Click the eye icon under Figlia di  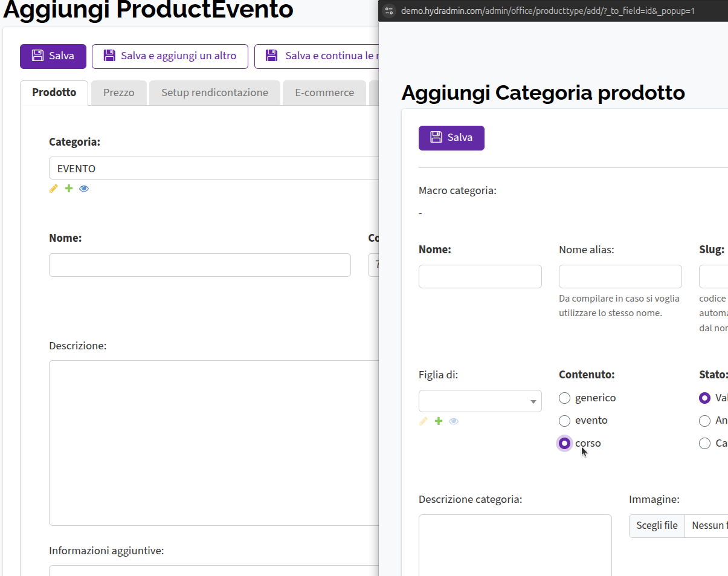tap(454, 421)
